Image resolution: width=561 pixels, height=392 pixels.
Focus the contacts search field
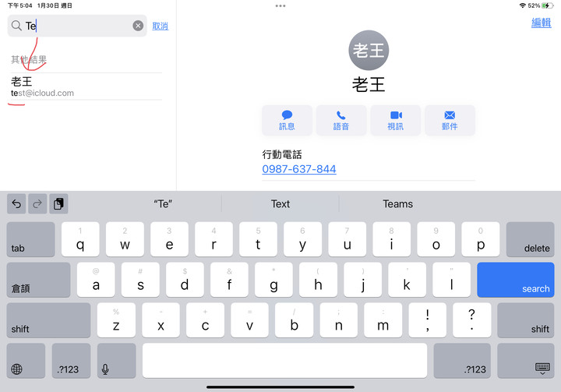[77, 26]
